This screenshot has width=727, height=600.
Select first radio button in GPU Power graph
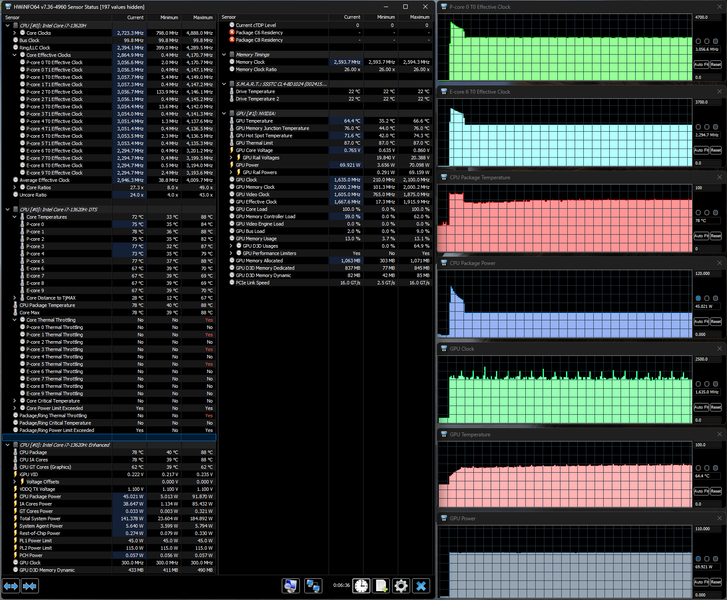tap(698, 559)
